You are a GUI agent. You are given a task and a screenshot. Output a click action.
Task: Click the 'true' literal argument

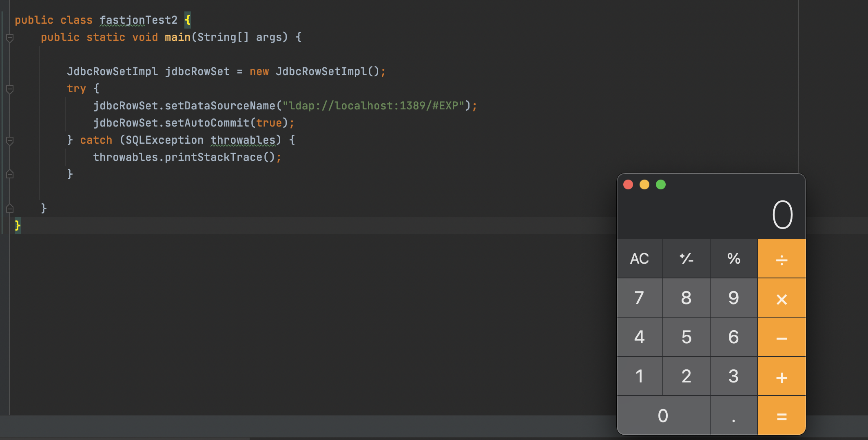coord(269,123)
